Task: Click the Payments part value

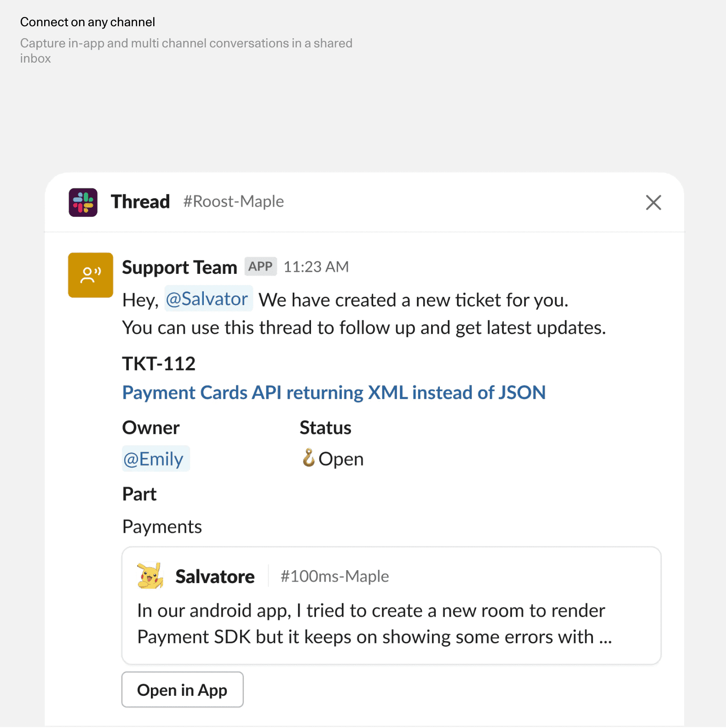Action: pyautogui.click(x=162, y=527)
